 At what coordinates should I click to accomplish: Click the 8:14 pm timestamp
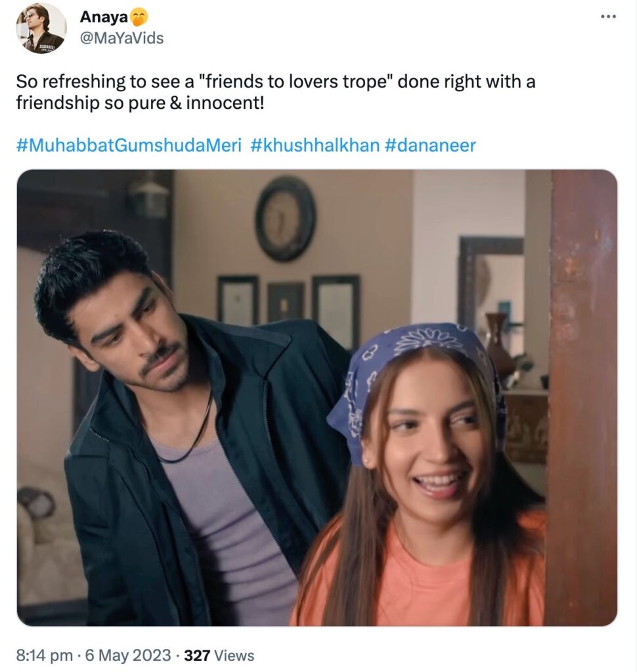44,656
